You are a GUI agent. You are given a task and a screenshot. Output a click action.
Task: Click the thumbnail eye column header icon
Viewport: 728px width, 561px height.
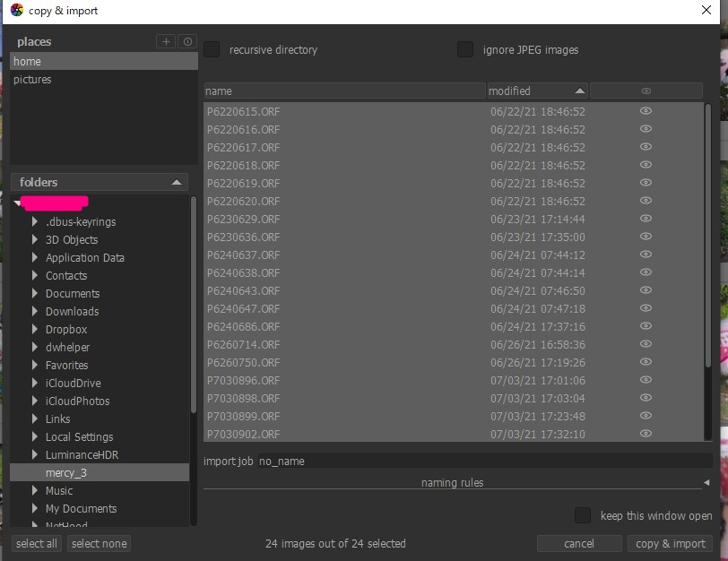pyautogui.click(x=646, y=91)
